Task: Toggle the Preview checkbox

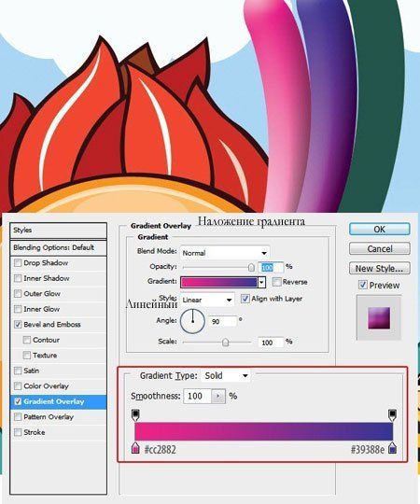Action: (363, 285)
